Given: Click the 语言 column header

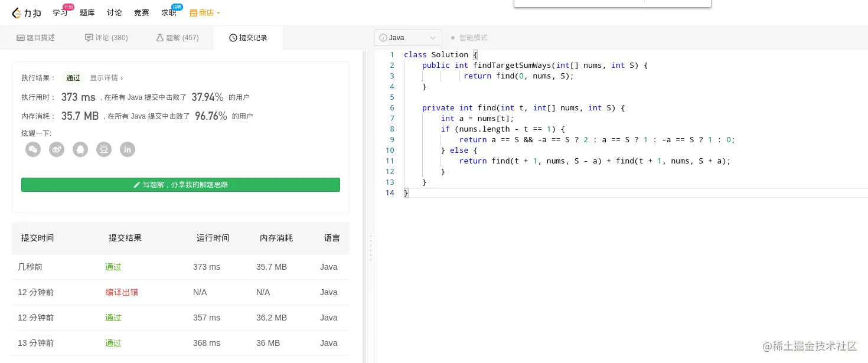Looking at the screenshot, I should pos(332,238).
